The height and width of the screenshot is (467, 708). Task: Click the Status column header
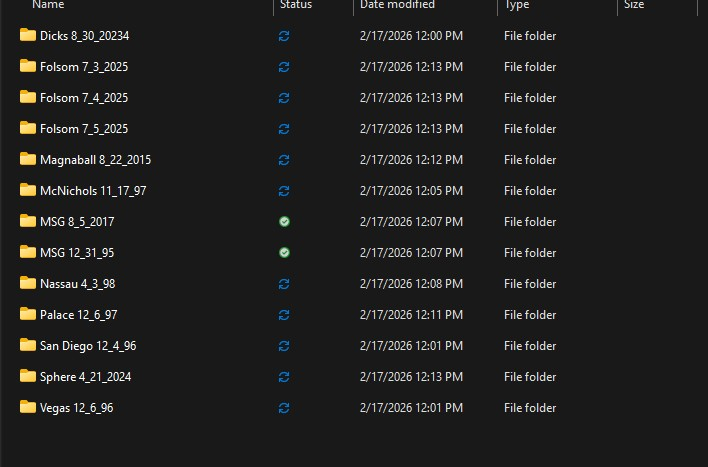296,5
